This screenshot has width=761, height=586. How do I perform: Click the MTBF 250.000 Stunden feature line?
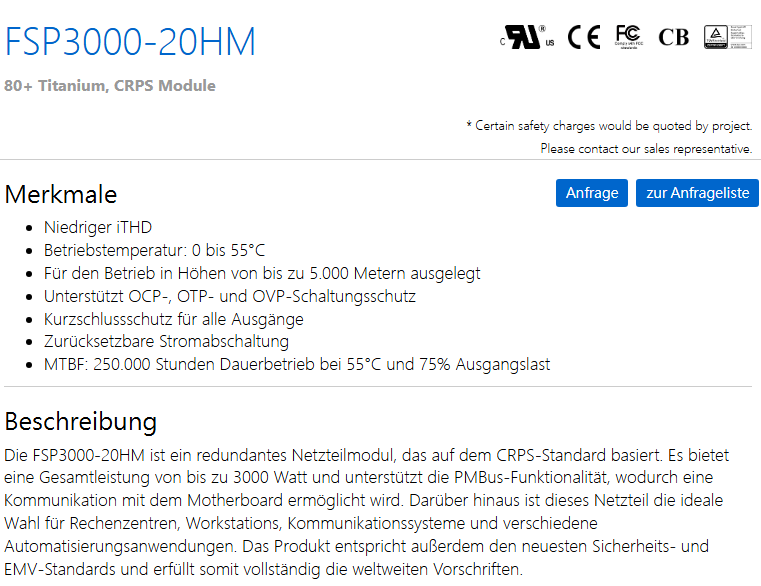pos(297,365)
